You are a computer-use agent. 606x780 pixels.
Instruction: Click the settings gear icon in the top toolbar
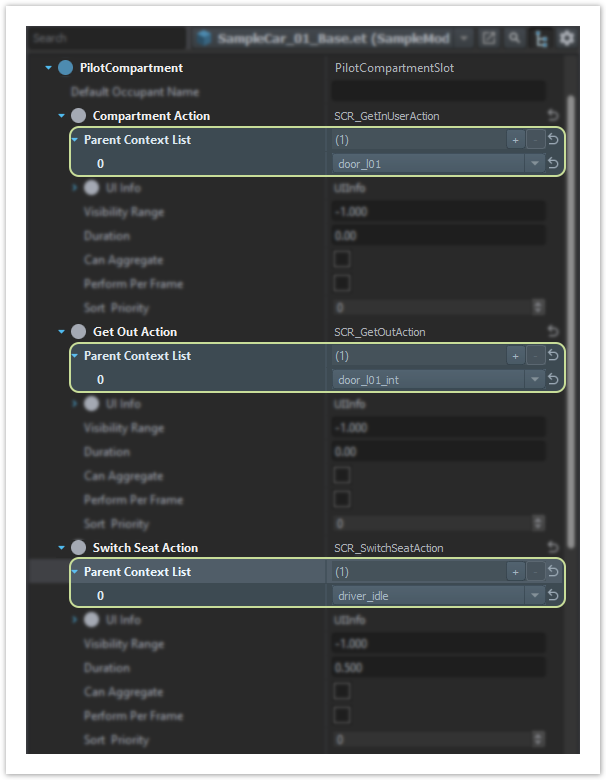coord(566,38)
